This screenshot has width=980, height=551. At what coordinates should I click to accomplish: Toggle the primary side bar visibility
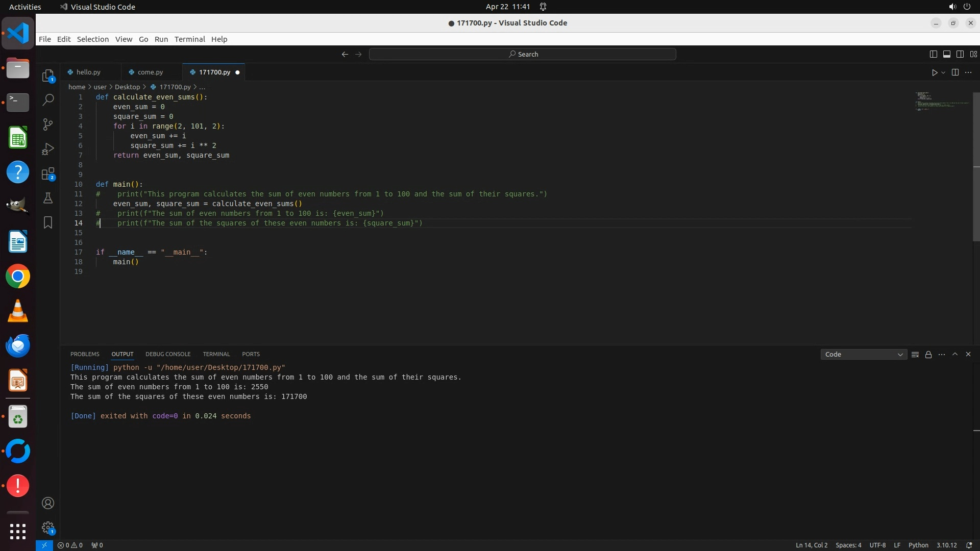933,54
